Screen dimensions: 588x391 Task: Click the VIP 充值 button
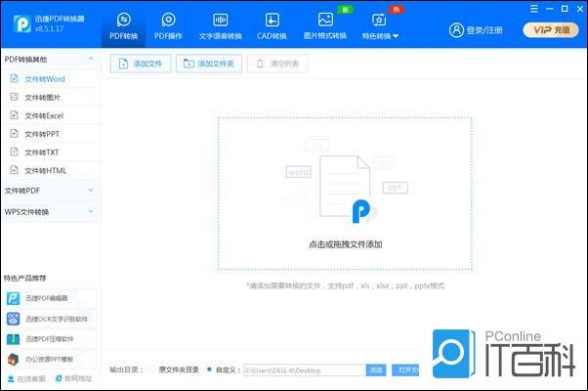coord(551,30)
